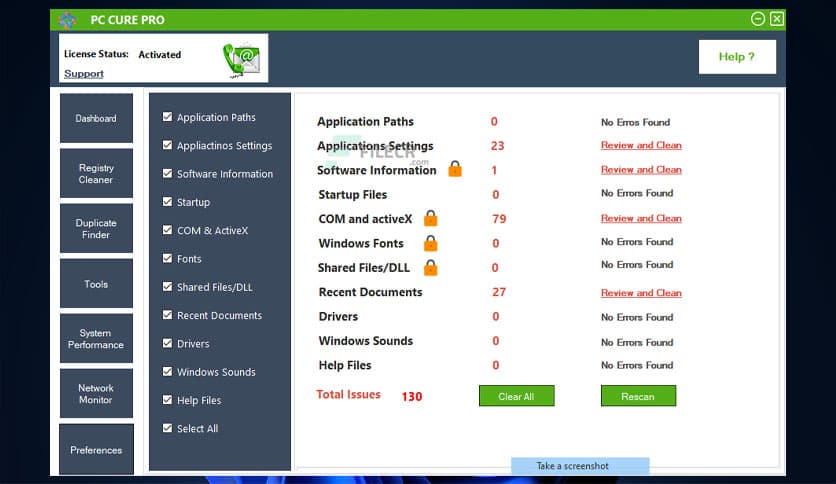Toggle the Software Information checkbox
Viewport: 836px width, 484px height.
(167, 173)
